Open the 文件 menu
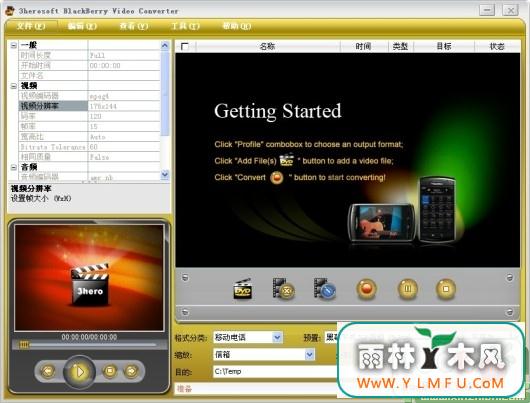The height and width of the screenshot is (403, 530). [x=31, y=26]
